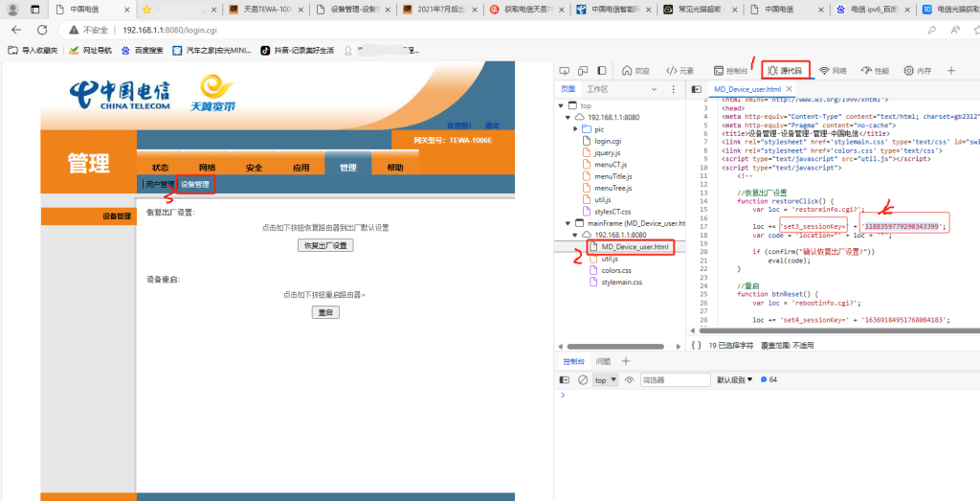The image size is (980, 501).
Task: Click the 恢复出厂设置 button
Action: click(325, 246)
